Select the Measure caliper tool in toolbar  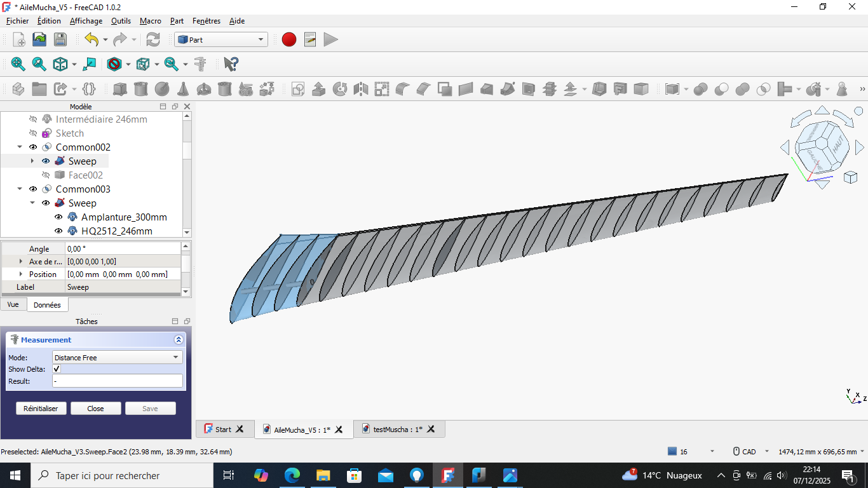pos(201,64)
